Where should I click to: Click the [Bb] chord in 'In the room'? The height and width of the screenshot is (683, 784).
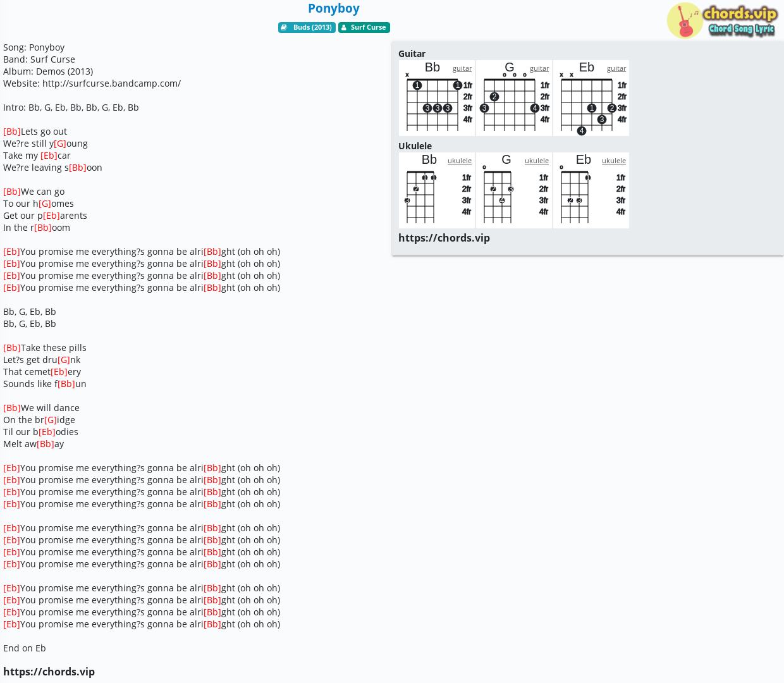(x=43, y=228)
